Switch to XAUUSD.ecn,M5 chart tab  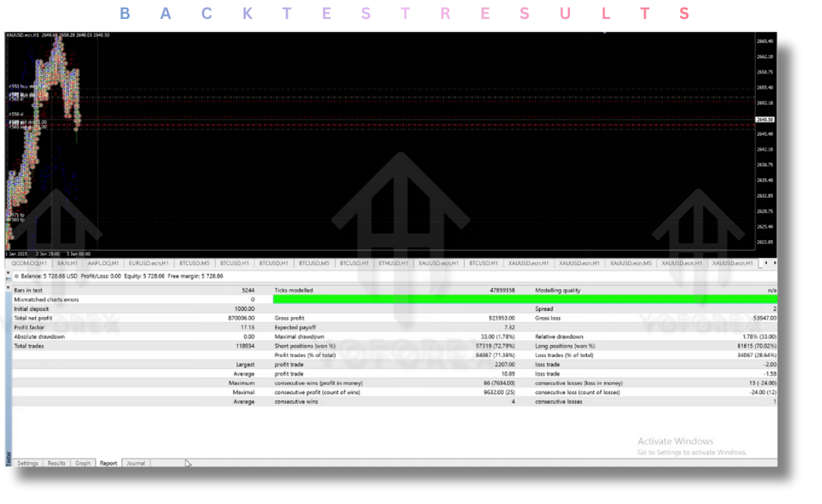tap(631, 263)
